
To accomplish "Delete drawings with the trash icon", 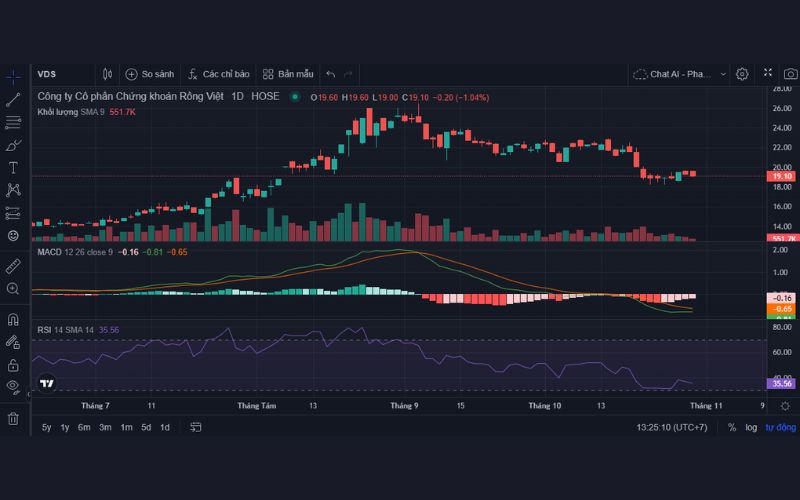I will point(13,418).
